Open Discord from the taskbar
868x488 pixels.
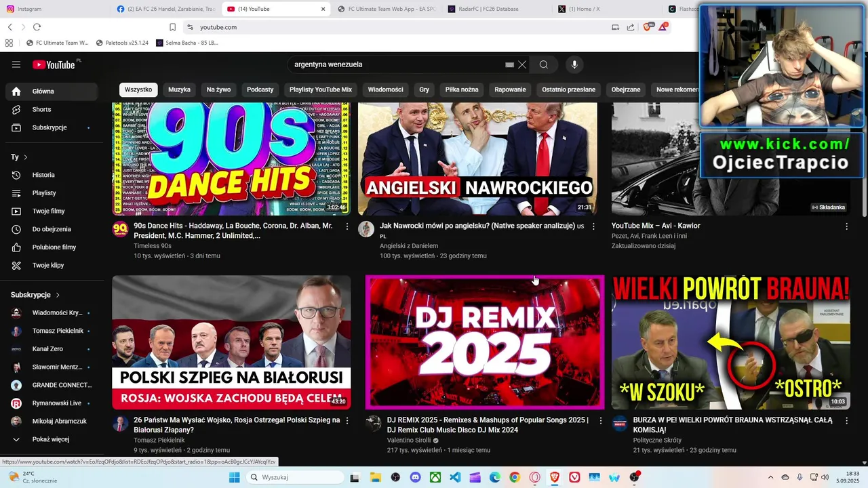415,477
